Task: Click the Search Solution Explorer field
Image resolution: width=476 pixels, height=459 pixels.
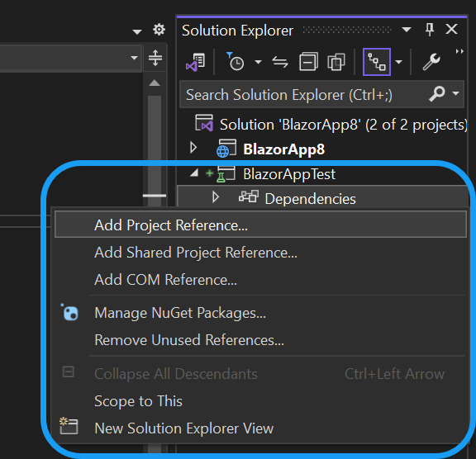Action: pos(321,94)
